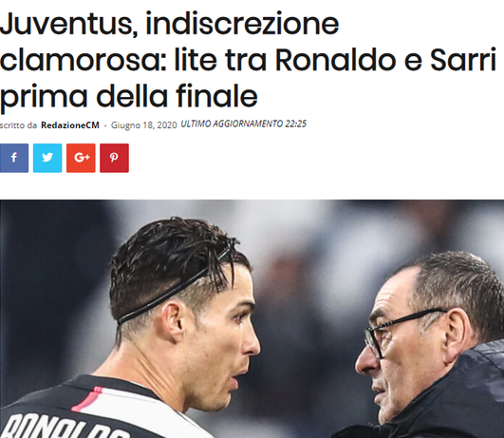This screenshot has height=438, width=504.
Task: Click the ULTIMO AGGIORNAMENTO 22:25 timestamp
Action: tap(244, 124)
